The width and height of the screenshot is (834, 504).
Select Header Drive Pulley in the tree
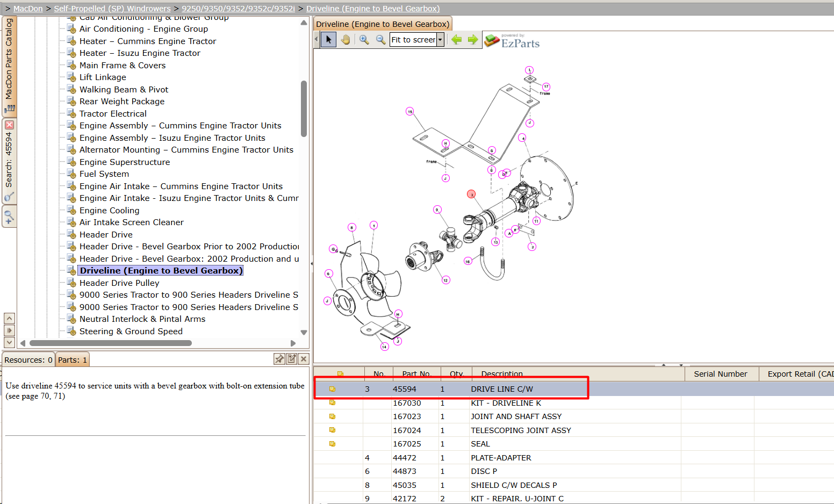[119, 283]
